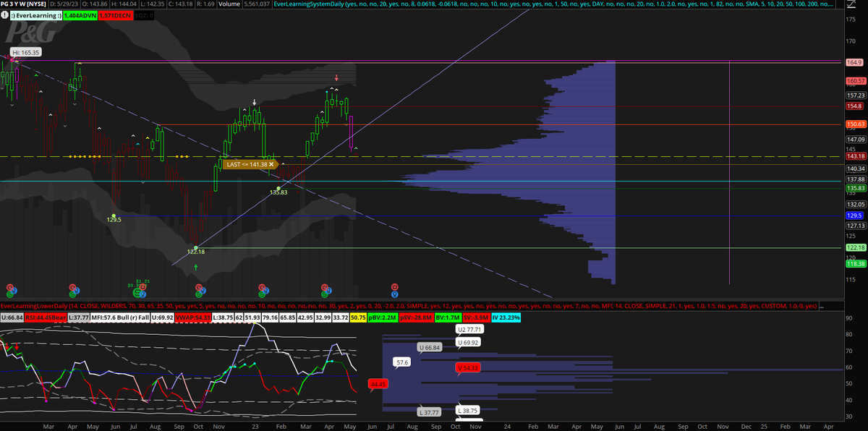Select the green 118.38 price axis bubble
The width and height of the screenshot is (868, 431).
pos(856,263)
